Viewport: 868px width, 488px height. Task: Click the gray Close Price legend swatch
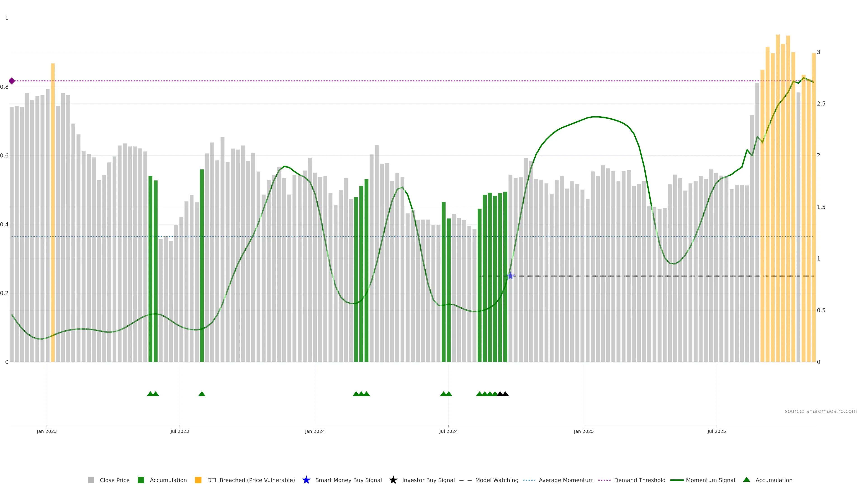(x=91, y=480)
